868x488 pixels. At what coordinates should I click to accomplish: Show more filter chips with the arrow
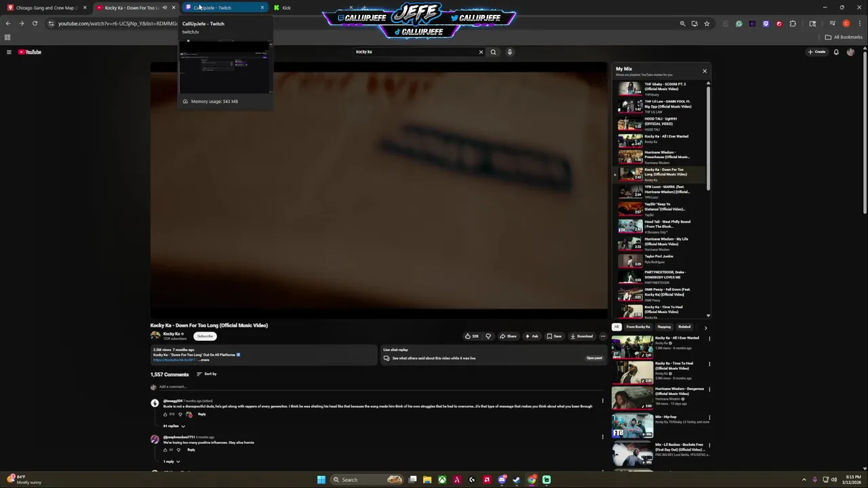pos(705,327)
